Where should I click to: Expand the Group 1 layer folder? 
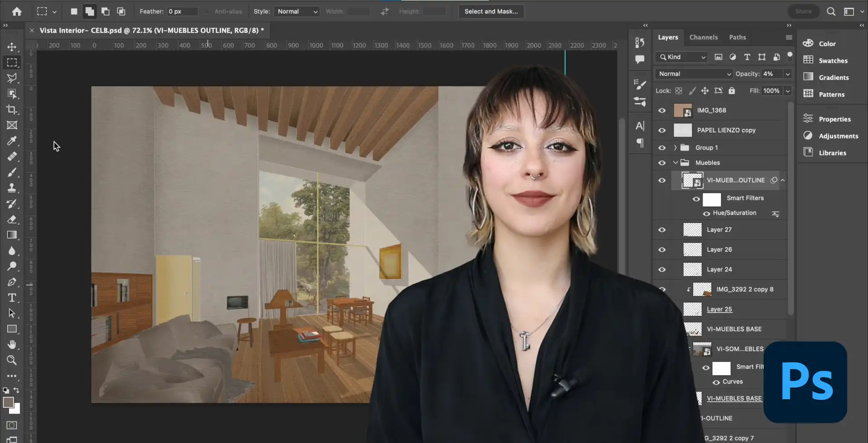coord(675,148)
